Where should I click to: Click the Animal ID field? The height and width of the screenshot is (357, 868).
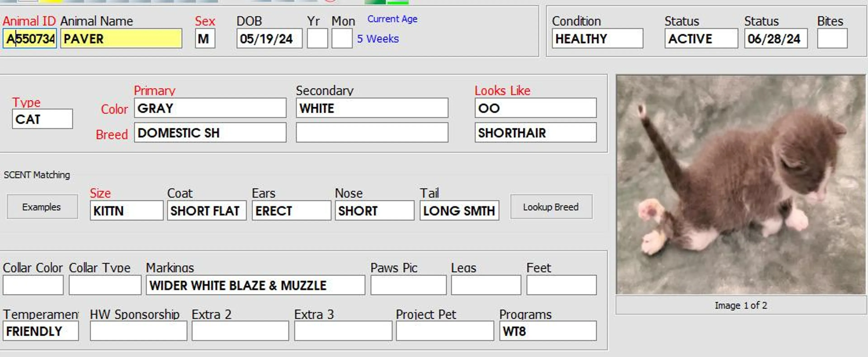click(30, 39)
